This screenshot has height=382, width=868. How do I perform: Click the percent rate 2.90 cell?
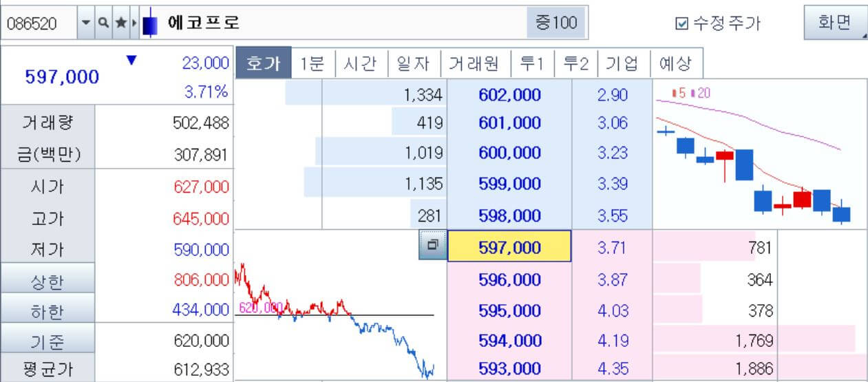(612, 95)
